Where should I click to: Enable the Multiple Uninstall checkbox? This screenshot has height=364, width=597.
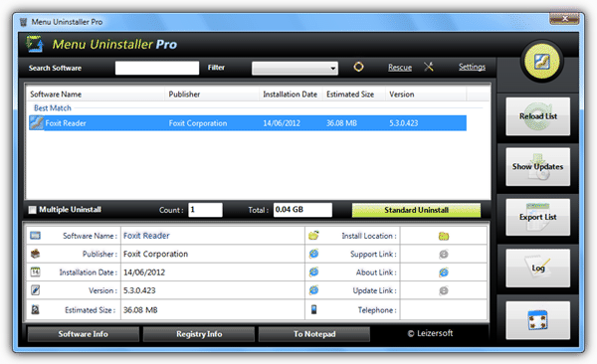(x=33, y=210)
